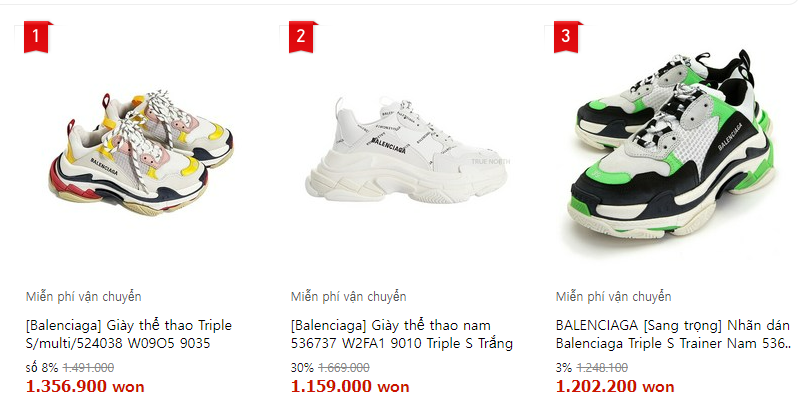This screenshot has width=806, height=404.
Task: Open the Triple S/multi/524038 W09O5 9035 product title
Action: (129, 334)
